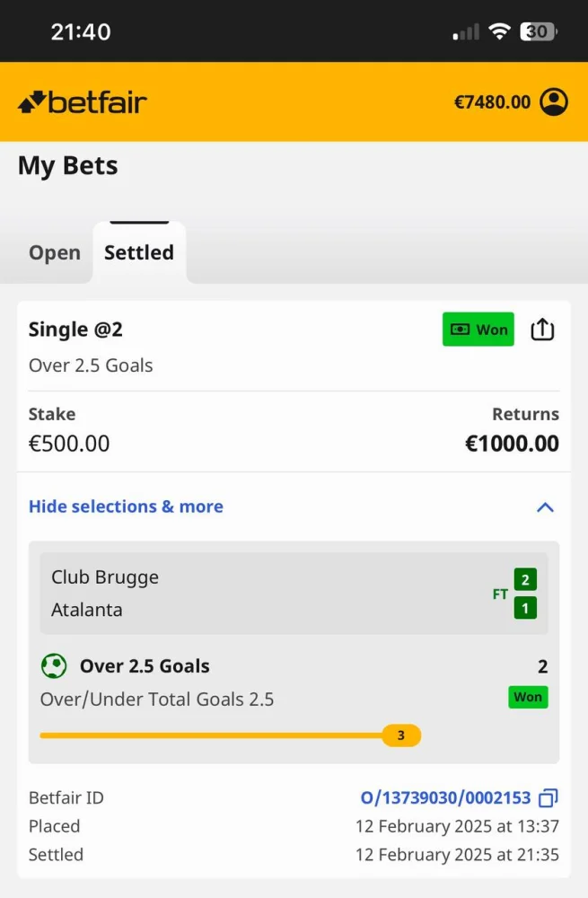Tap the small Won label under selection odds
The width and height of the screenshot is (588, 898).
528,697
